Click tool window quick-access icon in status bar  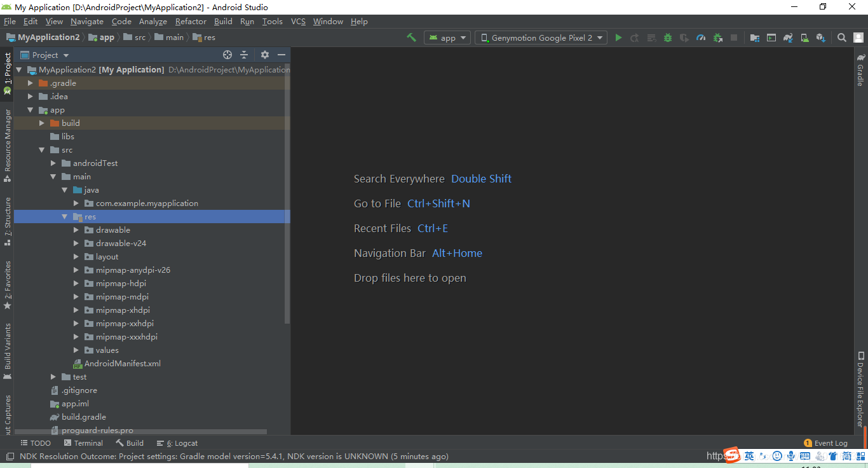click(x=10, y=456)
